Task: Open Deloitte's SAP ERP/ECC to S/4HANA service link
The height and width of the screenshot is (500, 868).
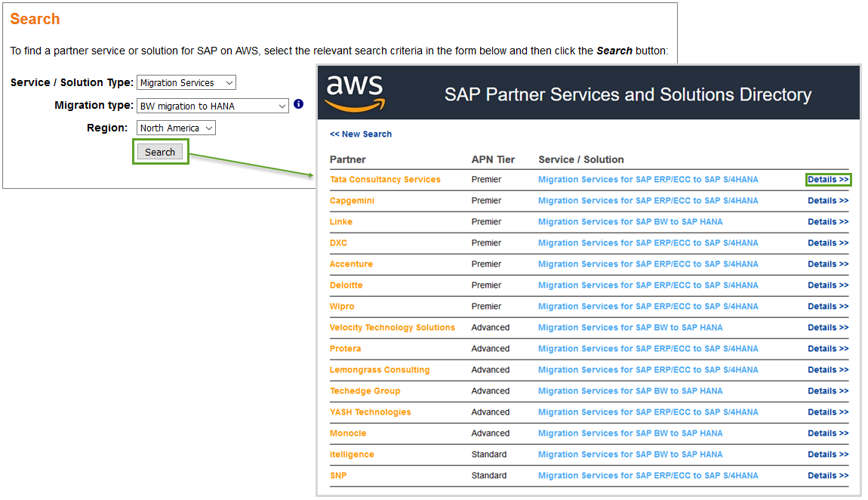Action: click(648, 285)
